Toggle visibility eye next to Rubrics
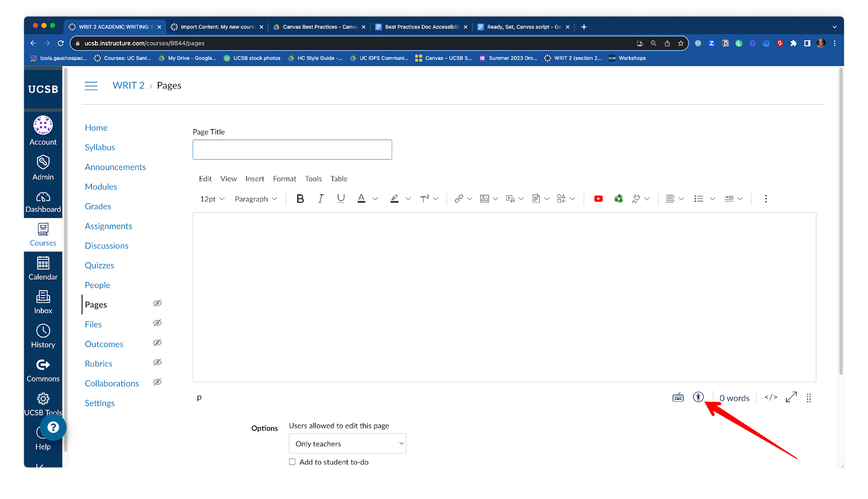This screenshot has width=868, height=499. click(157, 363)
